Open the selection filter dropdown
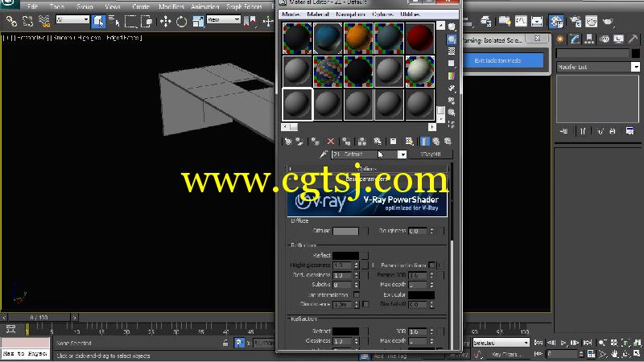Image resolution: width=644 pixels, height=362 pixels. 72,19
